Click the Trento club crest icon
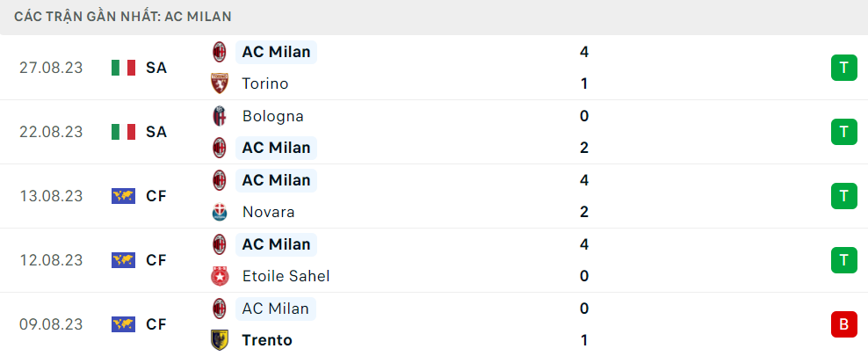The height and width of the screenshot is (356, 868). point(220,340)
